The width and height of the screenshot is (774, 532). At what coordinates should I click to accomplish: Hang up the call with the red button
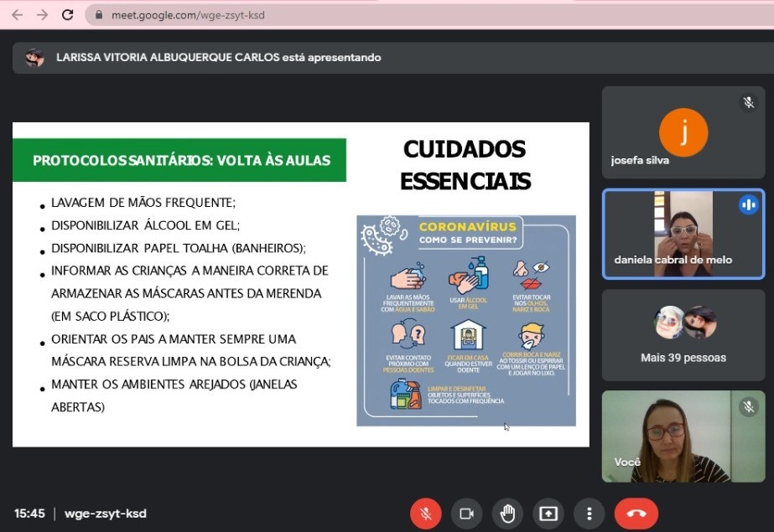click(636, 514)
